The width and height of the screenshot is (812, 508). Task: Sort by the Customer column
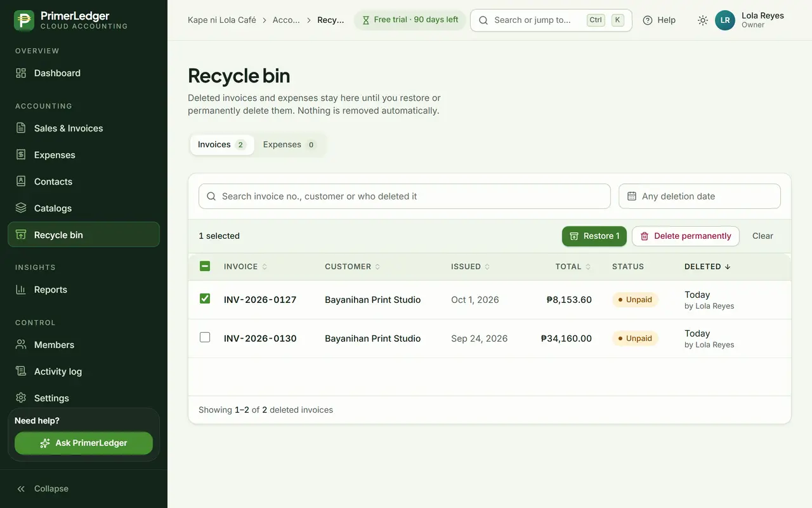click(x=353, y=267)
